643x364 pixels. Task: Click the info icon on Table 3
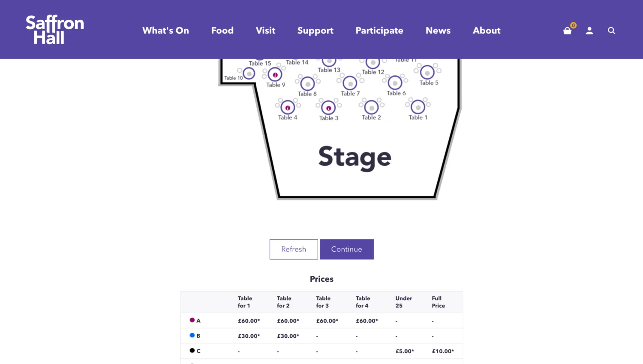[328, 108]
